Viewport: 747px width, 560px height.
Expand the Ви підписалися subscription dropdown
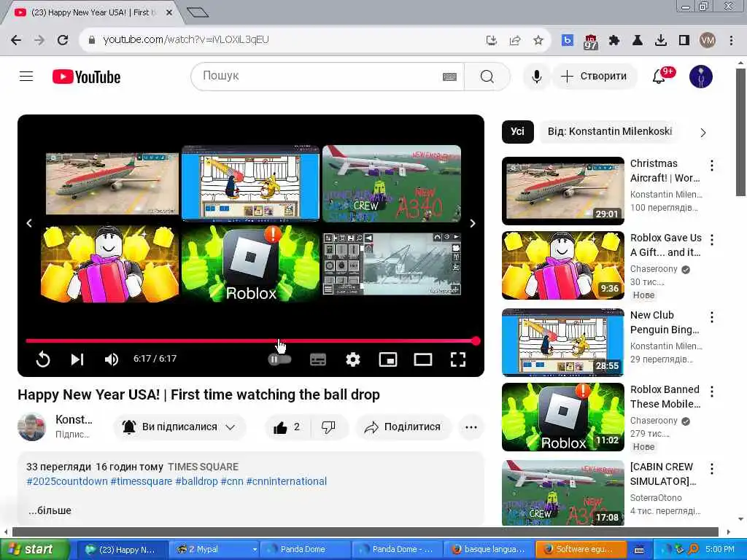(x=179, y=427)
